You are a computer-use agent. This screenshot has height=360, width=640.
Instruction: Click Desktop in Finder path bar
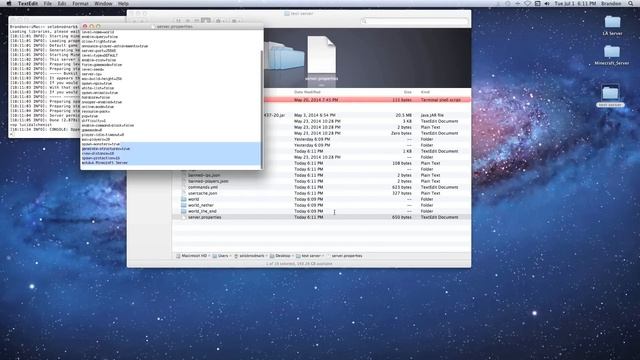pos(280,256)
